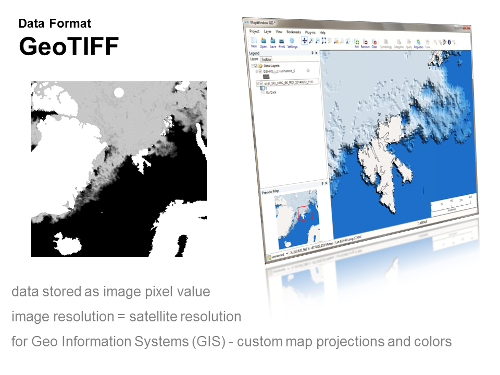This screenshot has height=375, width=500.
Task: Click the Query toolbar icon
Action: (x=409, y=44)
